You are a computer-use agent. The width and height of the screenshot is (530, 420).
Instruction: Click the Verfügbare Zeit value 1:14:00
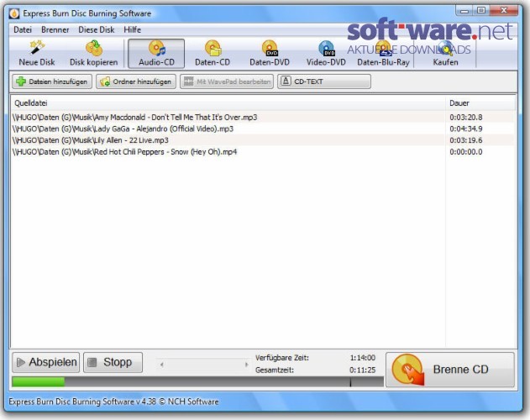362,358
